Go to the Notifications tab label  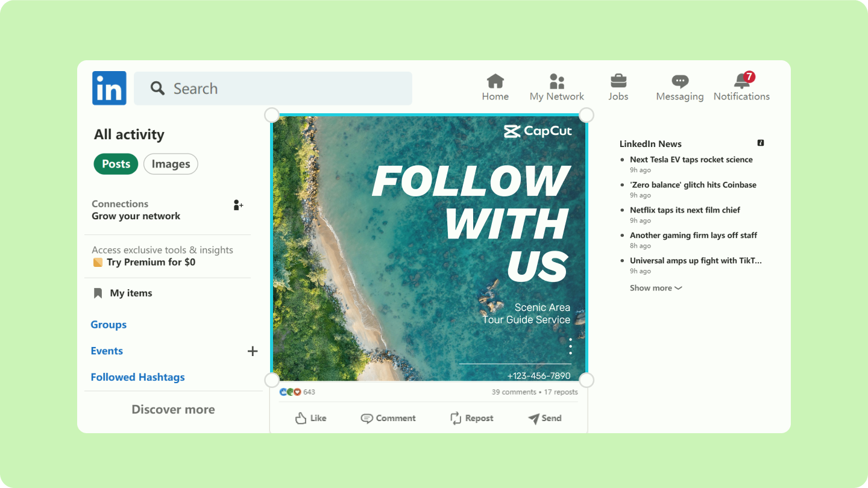click(741, 96)
